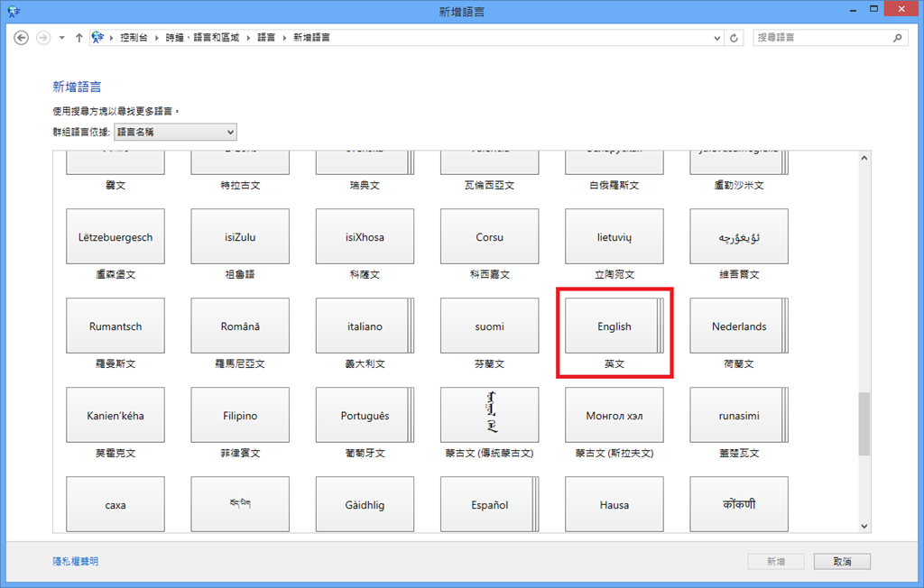Click the window title bar icon

point(14,11)
